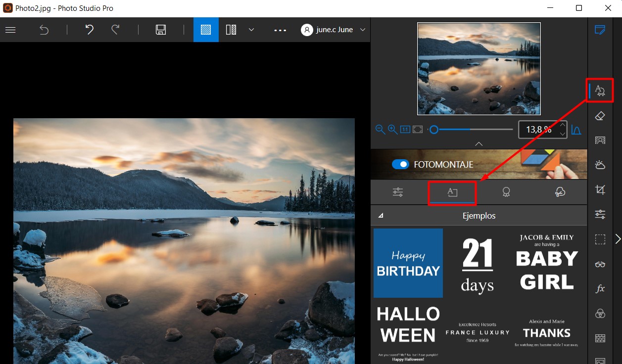Viewport: 622px width, 364px height.
Task: Set zoom to 1:1 actual size
Action: click(405, 130)
